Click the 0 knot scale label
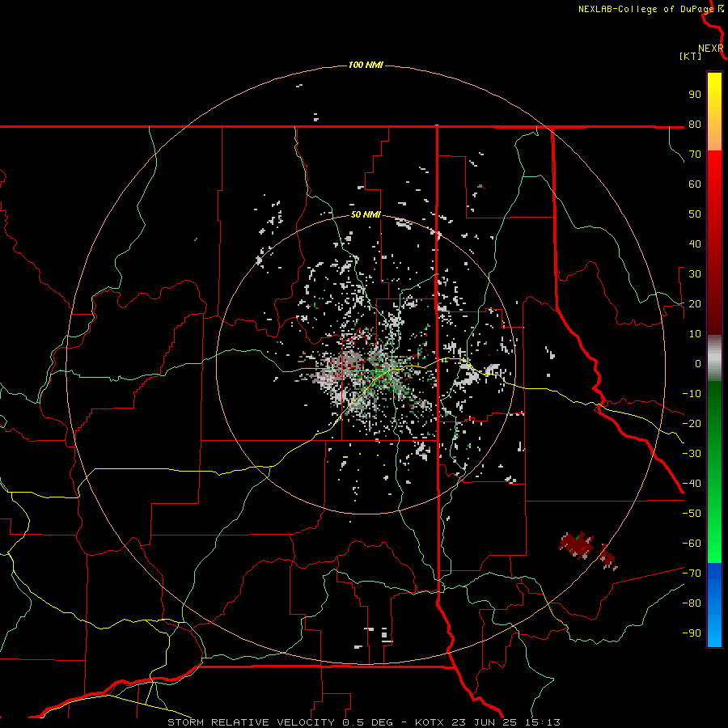 (x=698, y=364)
